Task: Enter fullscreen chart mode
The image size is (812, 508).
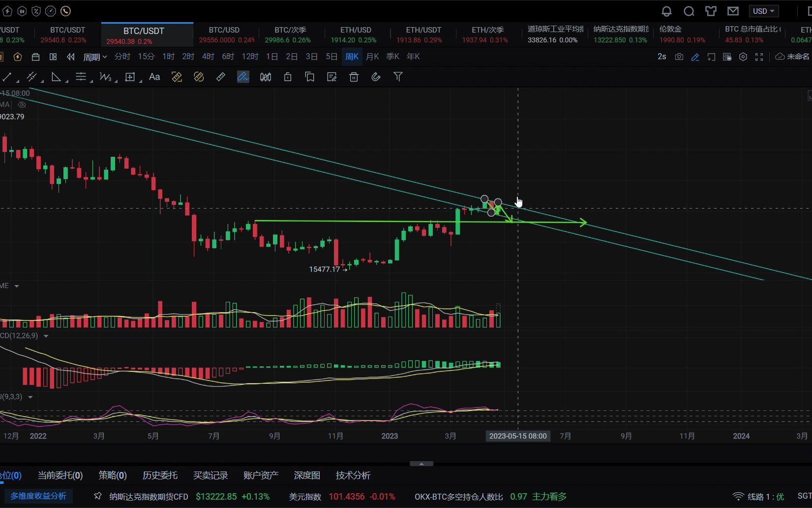Action: 759,57
